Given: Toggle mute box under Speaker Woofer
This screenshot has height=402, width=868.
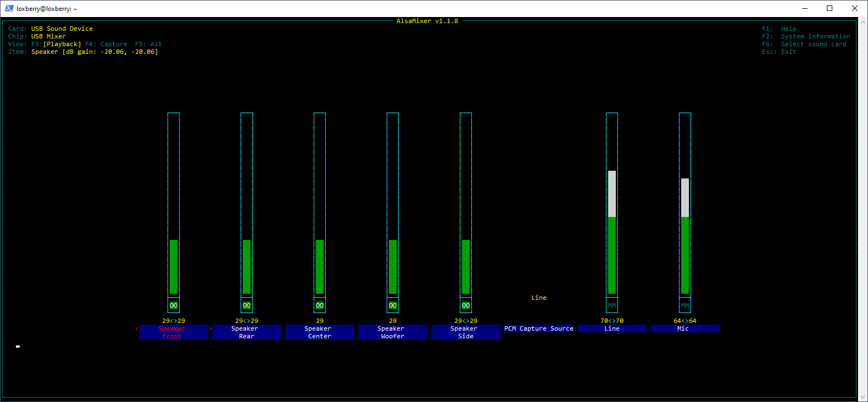Looking at the screenshot, I should point(393,305).
